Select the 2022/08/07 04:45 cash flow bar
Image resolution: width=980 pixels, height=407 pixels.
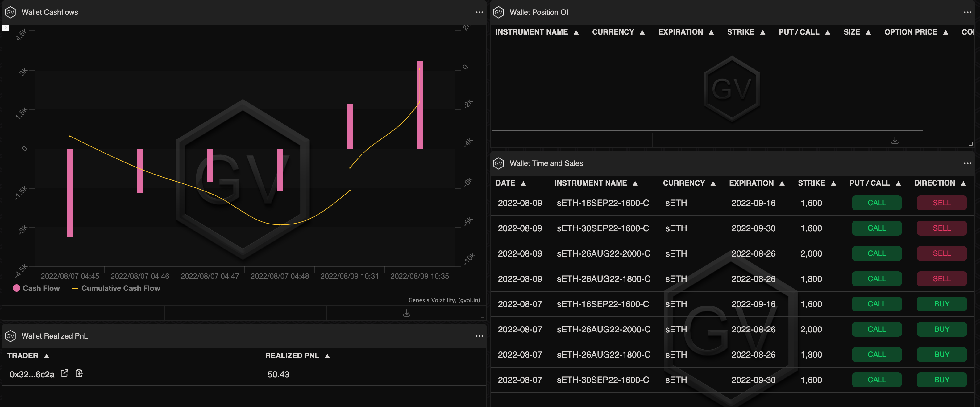(70, 193)
